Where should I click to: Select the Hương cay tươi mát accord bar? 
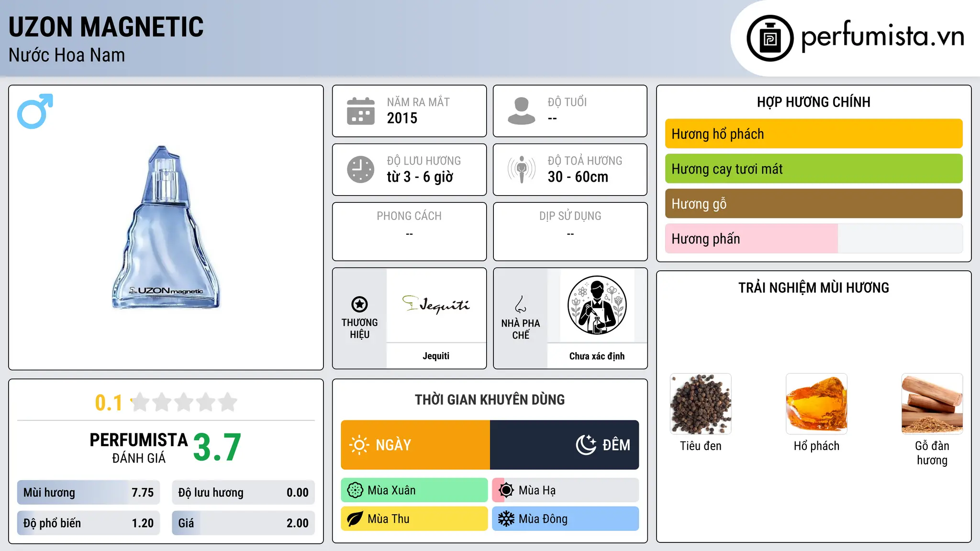click(x=813, y=169)
